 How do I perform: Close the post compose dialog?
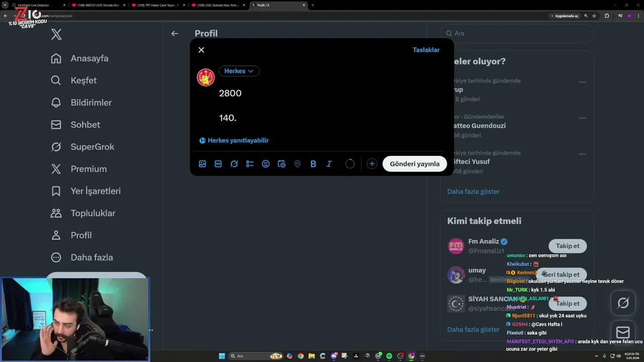[x=201, y=50]
